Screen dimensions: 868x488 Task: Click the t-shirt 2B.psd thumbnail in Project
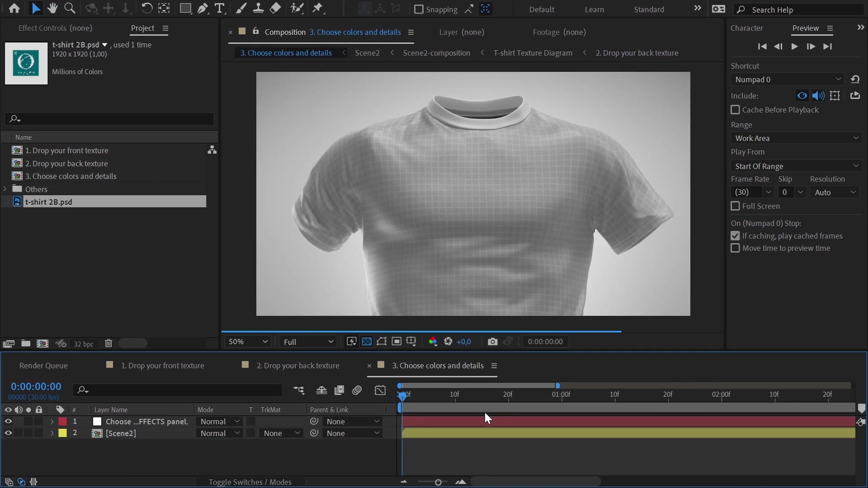[26, 62]
